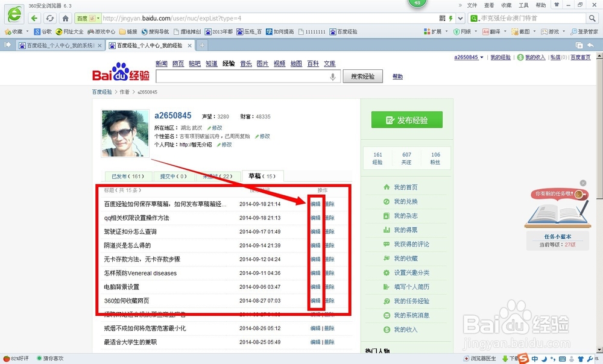Viewport: 603px width, 364px height.
Task: Toggle the tab sidebar arrow at tab bar left
Action: (x=7, y=45)
